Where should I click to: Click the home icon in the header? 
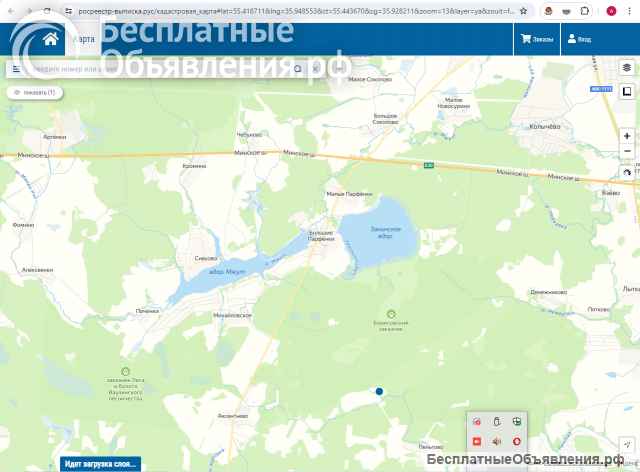point(51,39)
